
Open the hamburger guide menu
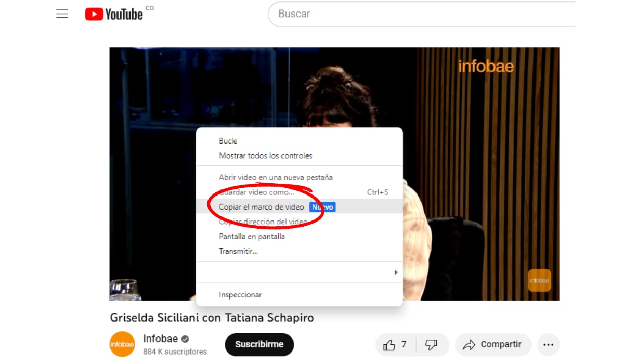(62, 14)
